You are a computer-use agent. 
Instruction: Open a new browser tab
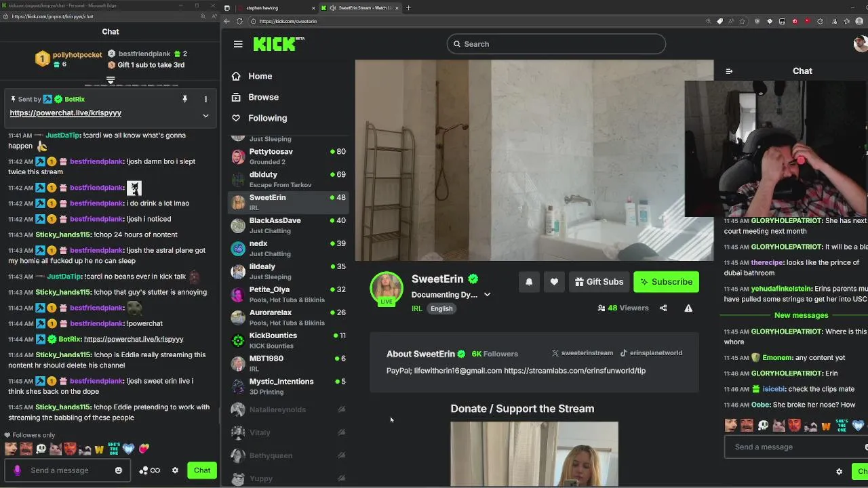(x=408, y=8)
